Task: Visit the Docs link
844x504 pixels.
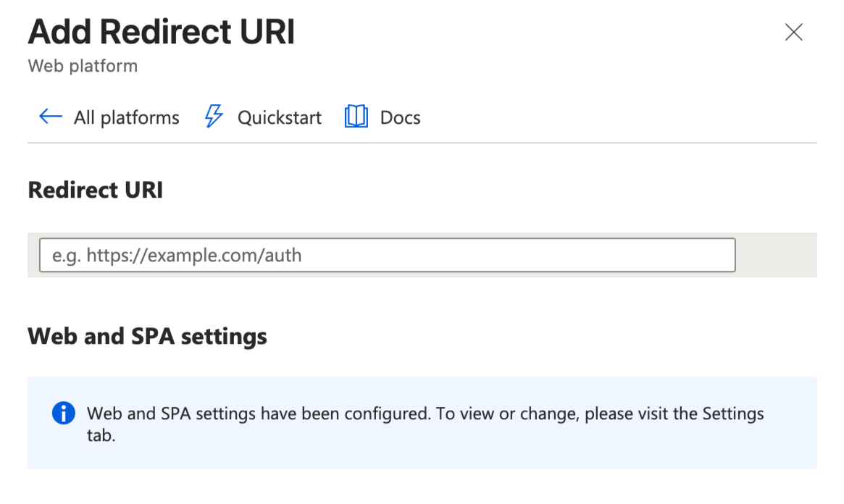Action: point(399,117)
